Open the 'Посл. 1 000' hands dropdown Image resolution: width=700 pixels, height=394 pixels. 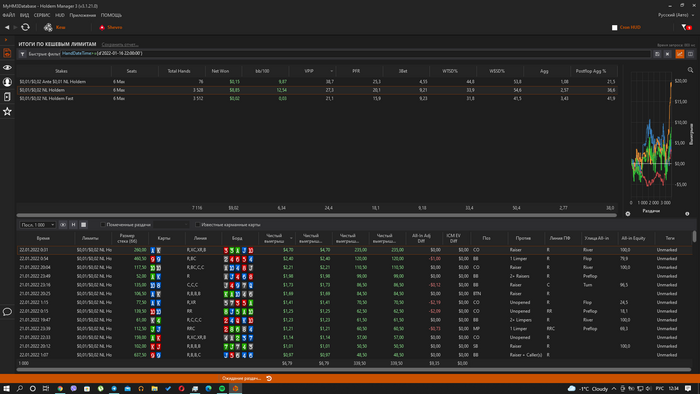(x=38, y=224)
